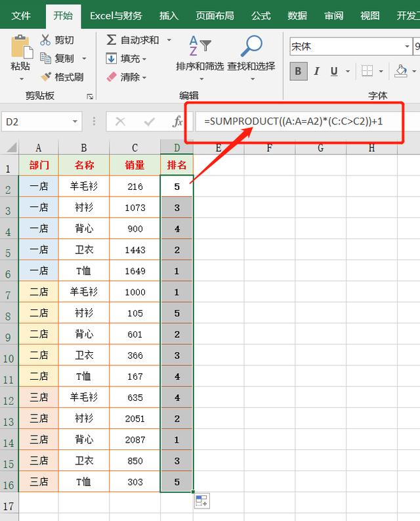Toggle Underline formatting

point(334,71)
